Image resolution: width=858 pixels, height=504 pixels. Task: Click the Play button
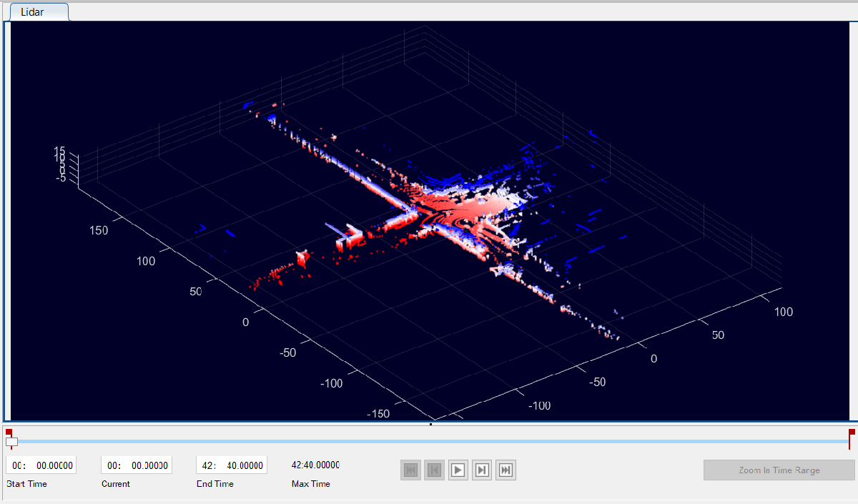click(458, 470)
